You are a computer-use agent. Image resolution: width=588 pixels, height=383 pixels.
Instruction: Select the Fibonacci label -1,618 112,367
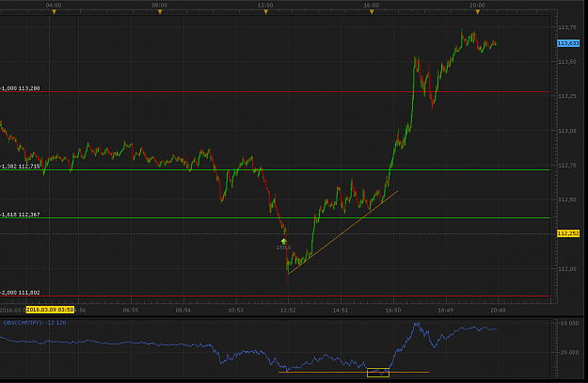20,215
